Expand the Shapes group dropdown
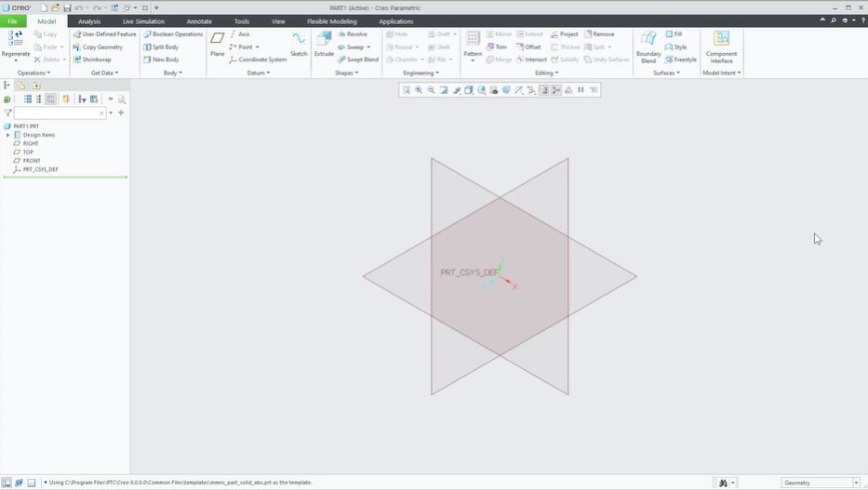 pyautogui.click(x=346, y=73)
